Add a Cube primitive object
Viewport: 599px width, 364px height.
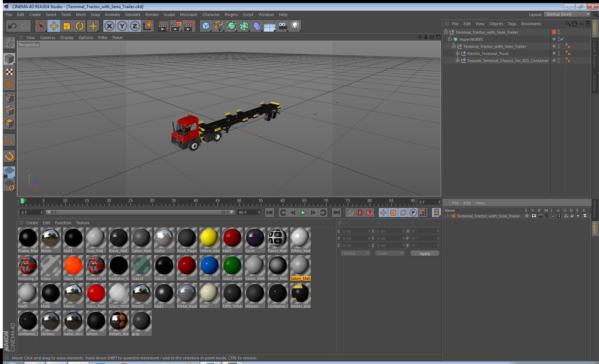(206, 26)
